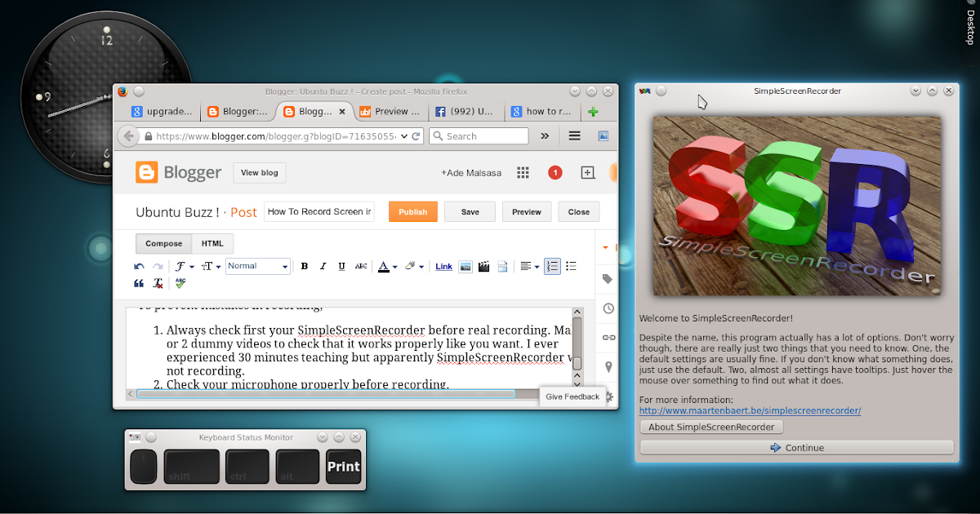Switch to the HTML tab
980x514 pixels.
(212, 243)
